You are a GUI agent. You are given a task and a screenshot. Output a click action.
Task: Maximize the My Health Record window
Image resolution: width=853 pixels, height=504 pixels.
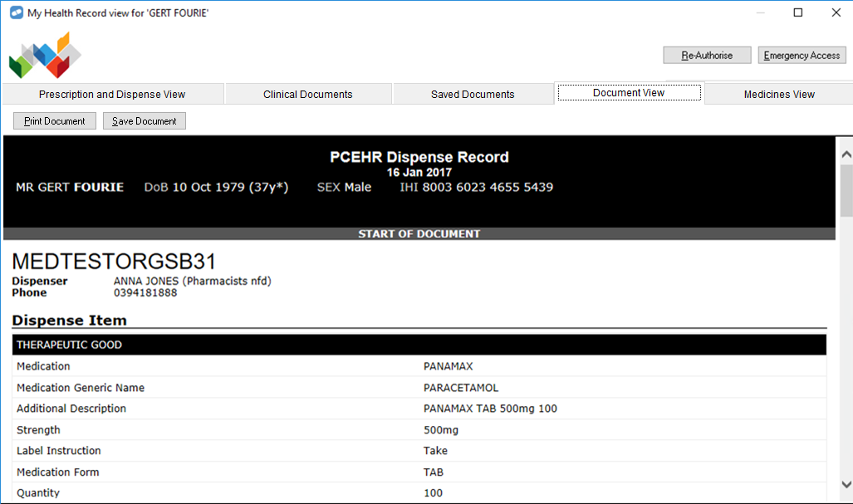pyautogui.click(x=798, y=12)
